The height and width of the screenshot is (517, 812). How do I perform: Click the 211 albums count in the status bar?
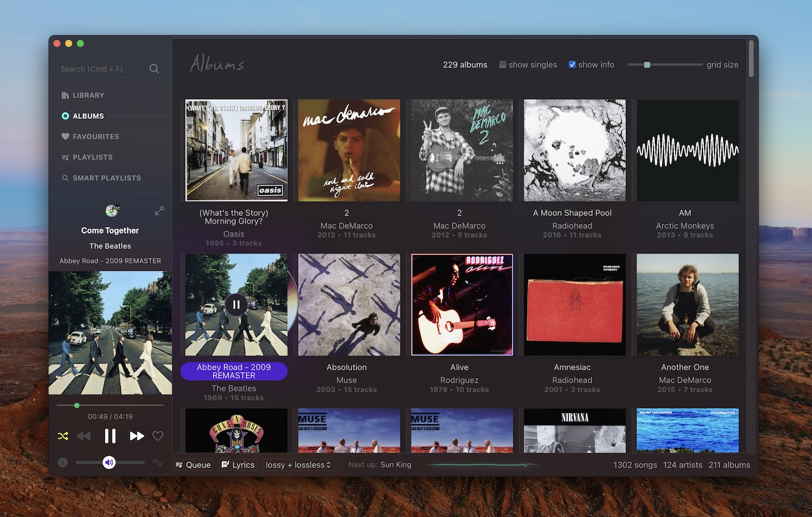point(729,465)
